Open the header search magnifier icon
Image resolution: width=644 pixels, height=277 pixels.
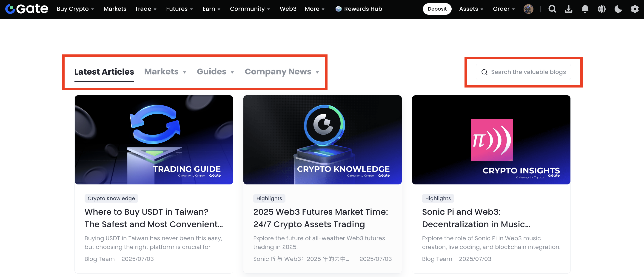tap(552, 9)
